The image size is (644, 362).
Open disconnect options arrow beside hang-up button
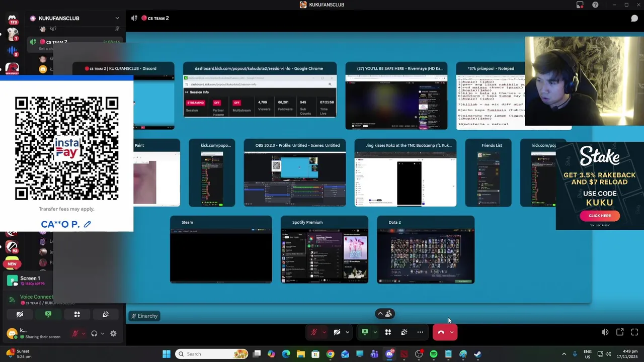tap(452, 332)
